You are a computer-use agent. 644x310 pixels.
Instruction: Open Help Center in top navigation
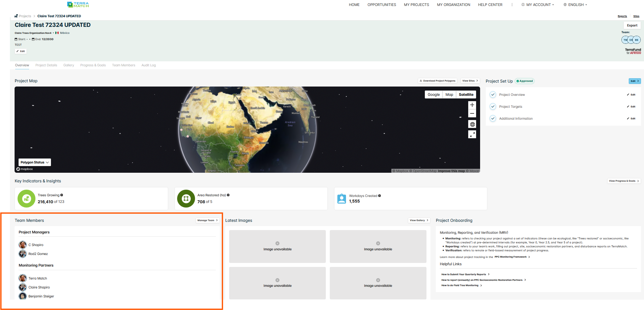(490, 5)
